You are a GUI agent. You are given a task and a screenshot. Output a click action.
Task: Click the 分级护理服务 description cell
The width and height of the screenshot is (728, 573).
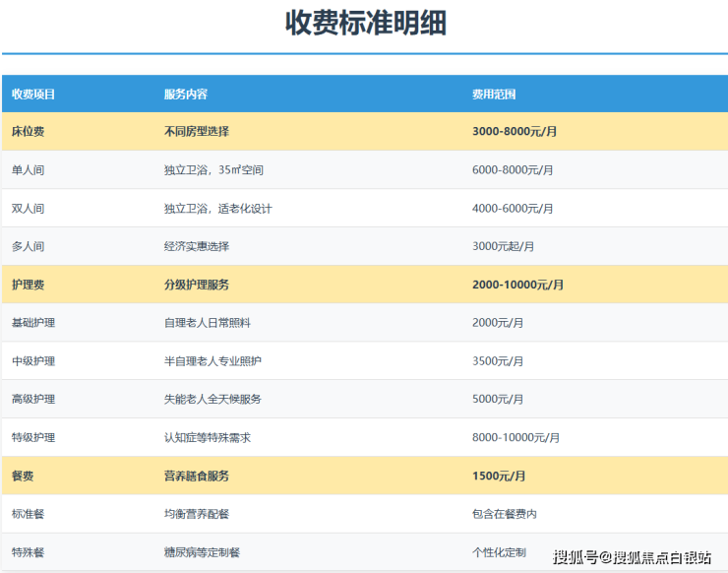coord(197,285)
